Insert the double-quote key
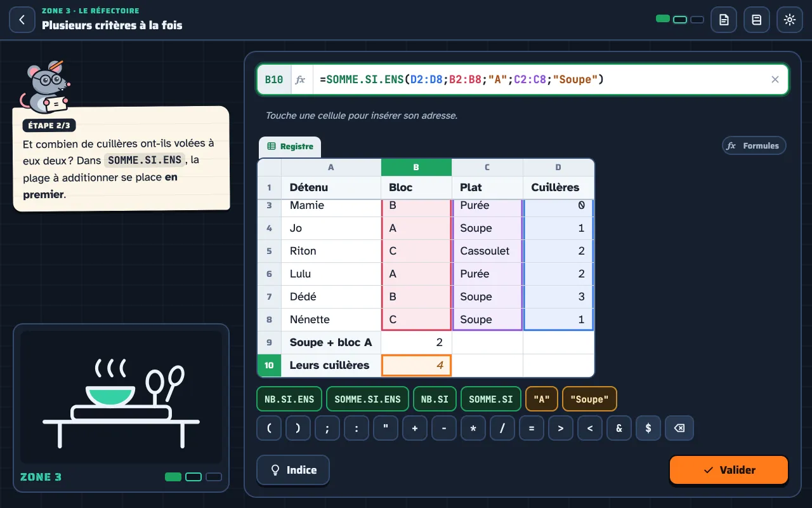Screen dimensions: 812x508 386,428
